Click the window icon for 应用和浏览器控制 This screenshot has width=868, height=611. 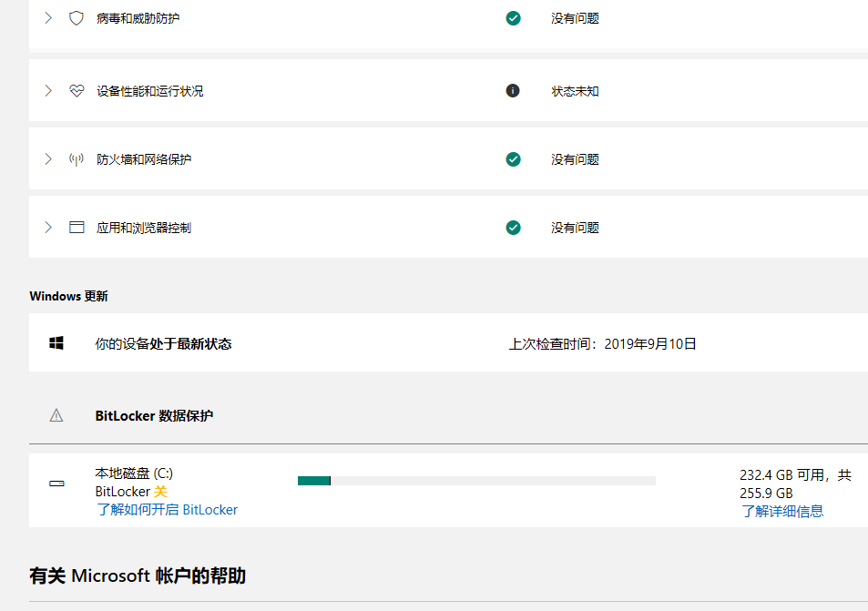click(77, 228)
